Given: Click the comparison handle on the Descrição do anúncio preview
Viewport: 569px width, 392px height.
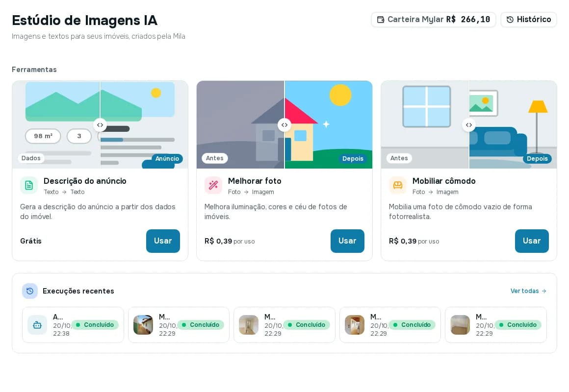Looking at the screenshot, I should pos(100,125).
